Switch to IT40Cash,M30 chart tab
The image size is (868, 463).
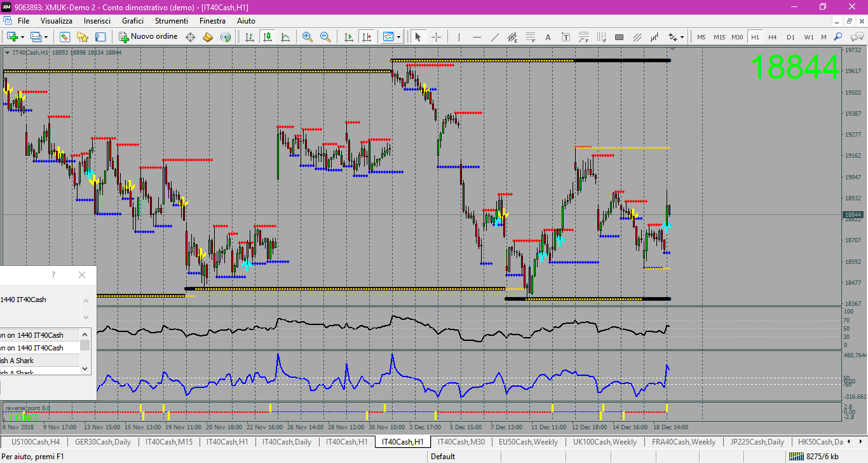pos(461,441)
